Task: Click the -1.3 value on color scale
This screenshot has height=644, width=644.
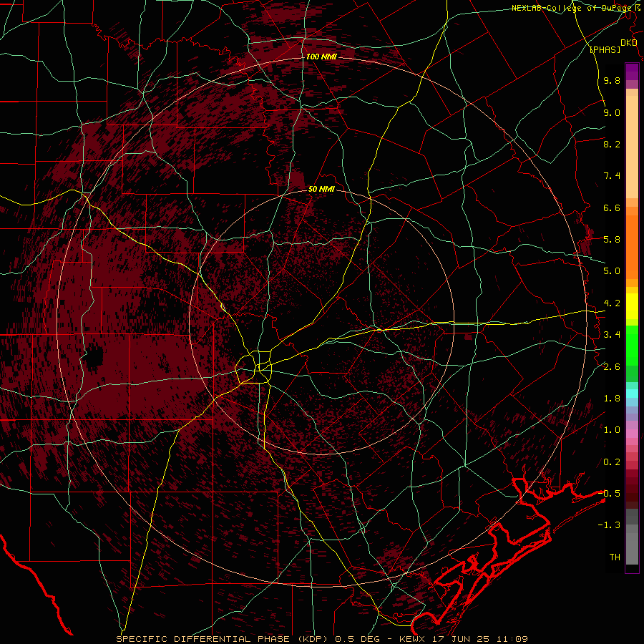Action: coord(609,526)
